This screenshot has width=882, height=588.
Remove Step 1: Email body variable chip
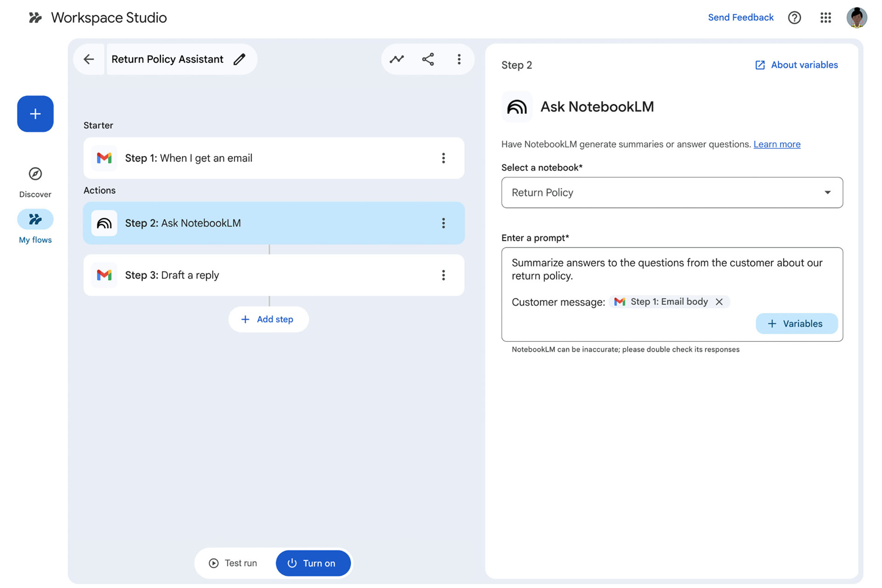[x=719, y=302]
